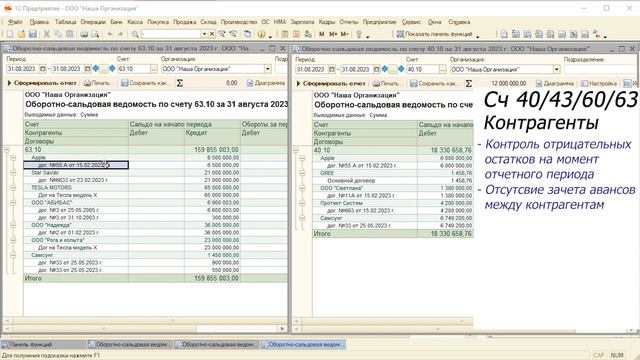The image size is (640, 360).
Task: Collapse Star Savdo group in 63.10 report
Action: 13,173
